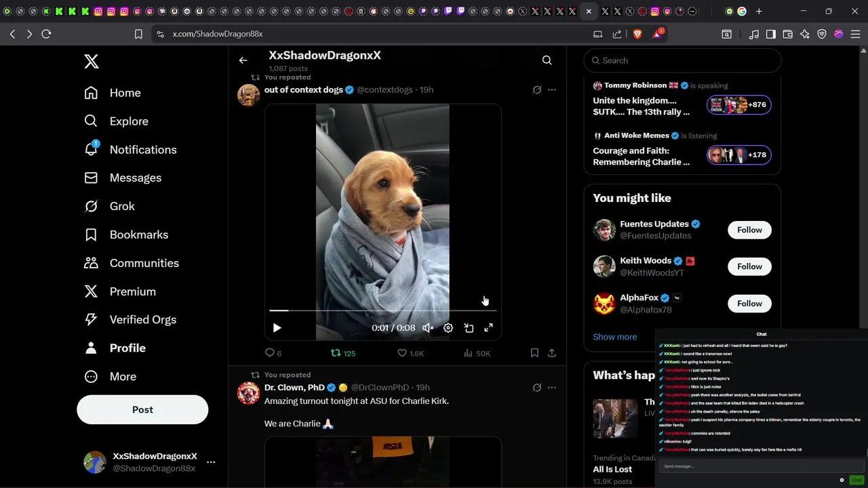The width and height of the screenshot is (868, 488).
Task: Open Grok actions on out of context dogs post
Action: (x=537, y=89)
